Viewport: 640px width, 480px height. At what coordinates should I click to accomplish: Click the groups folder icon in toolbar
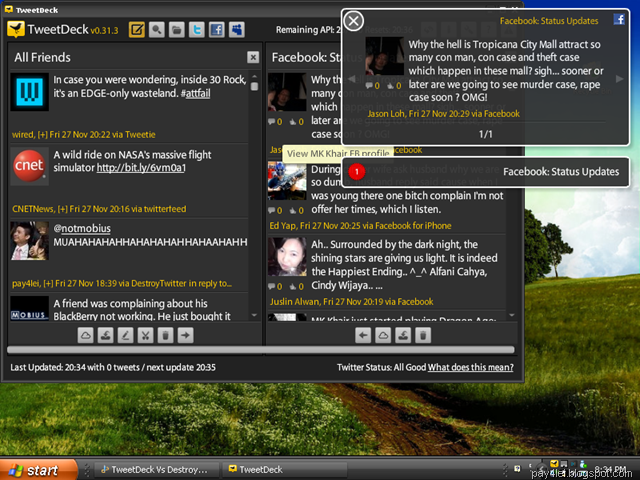177,30
